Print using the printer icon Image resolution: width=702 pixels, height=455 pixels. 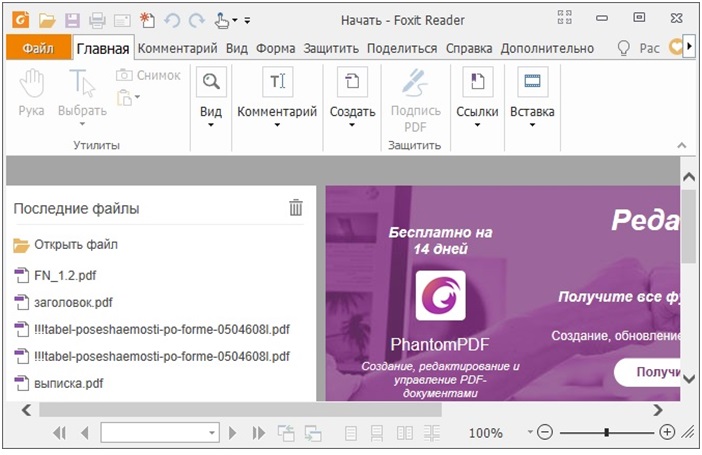click(97, 20)
